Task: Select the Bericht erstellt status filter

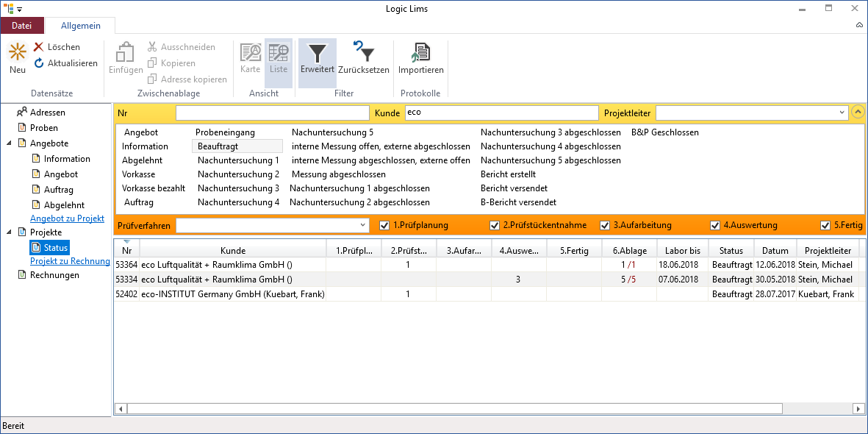Action: (508, 174)
